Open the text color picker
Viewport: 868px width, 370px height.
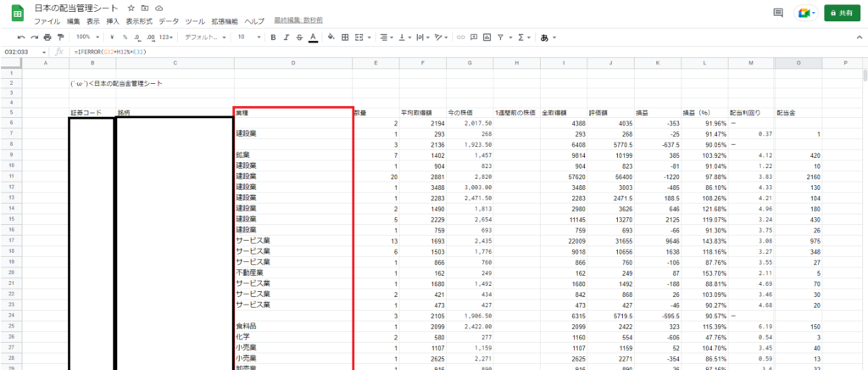tap(313, 37)
